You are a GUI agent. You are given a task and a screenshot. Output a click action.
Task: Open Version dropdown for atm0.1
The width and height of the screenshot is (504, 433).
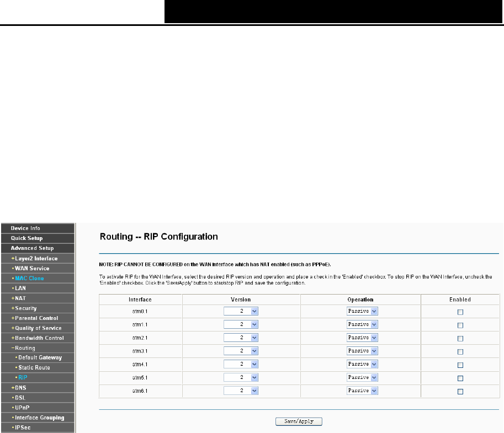[x=241, y=311]
